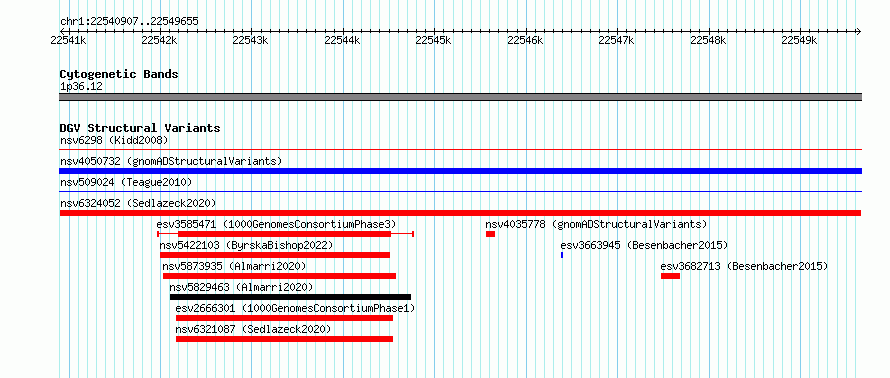This screenshot has height=378, width=890.
Task: Select the esv2666301 red variant bar
Action: (x=284, y=318)
